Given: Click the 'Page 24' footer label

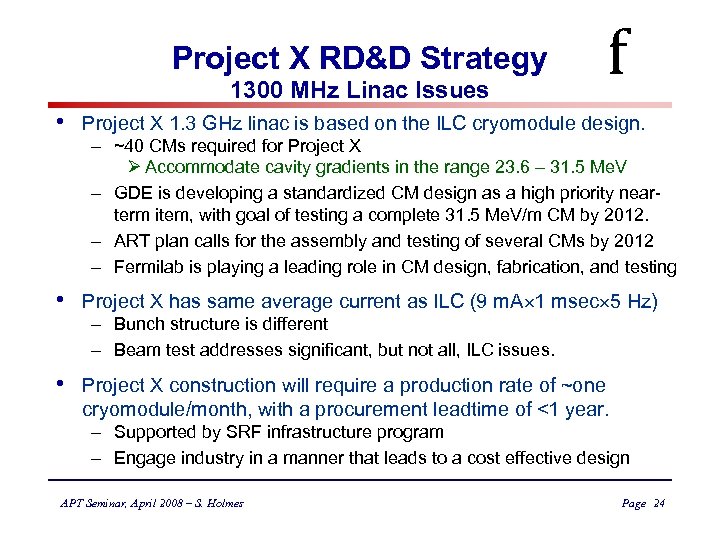Looking at the screenshot, I should tap(643, 503).
